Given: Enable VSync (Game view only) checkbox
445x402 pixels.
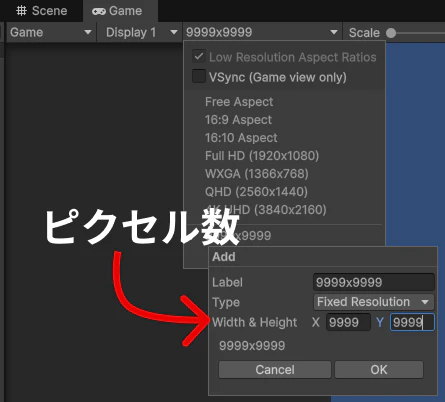Looking at the screenshot, I should click(x=199, y=76).
